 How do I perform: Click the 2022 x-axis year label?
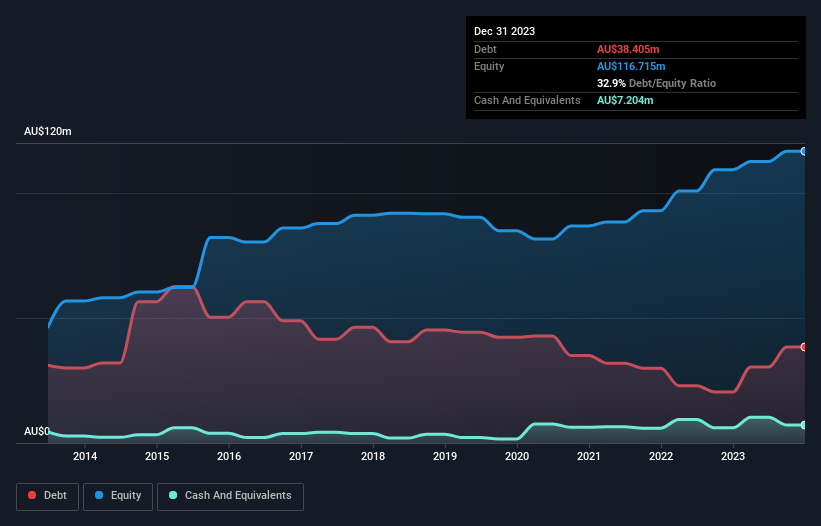pos(661,456)
